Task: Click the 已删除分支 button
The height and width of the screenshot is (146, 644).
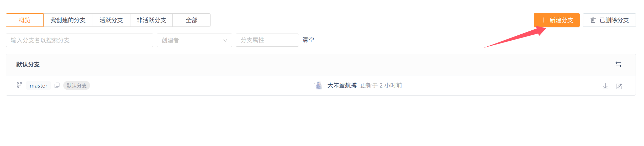Action: click(x=609, y=20)
